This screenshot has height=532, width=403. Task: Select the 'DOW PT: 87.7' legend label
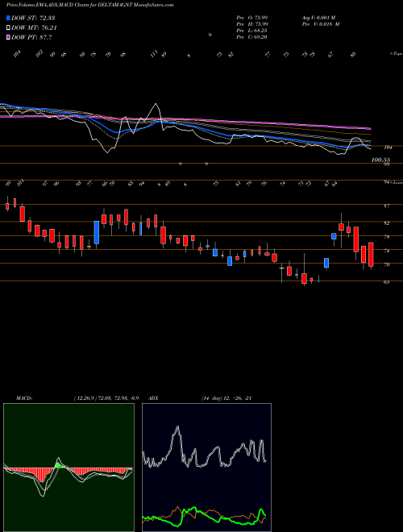click(x=31, y=37)
